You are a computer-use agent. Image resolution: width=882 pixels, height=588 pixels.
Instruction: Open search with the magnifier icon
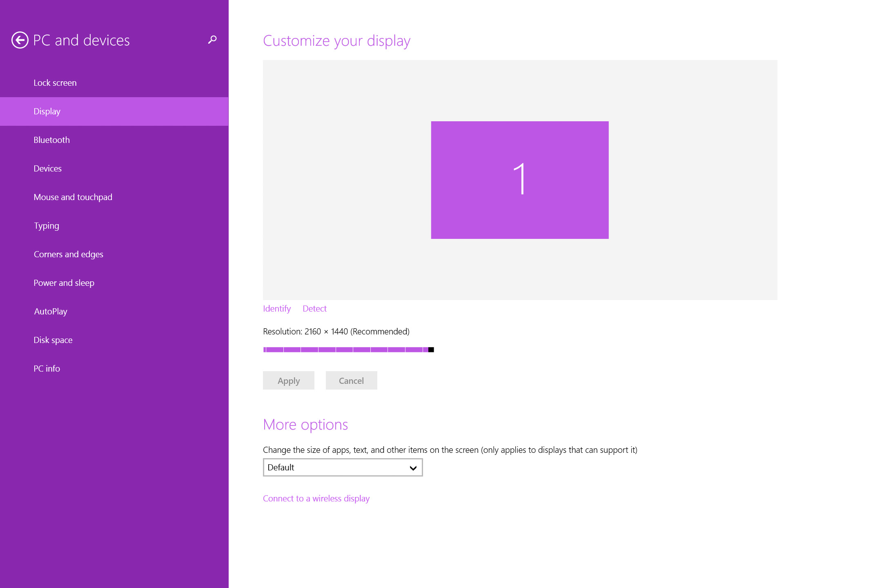(x=212, y=40)
